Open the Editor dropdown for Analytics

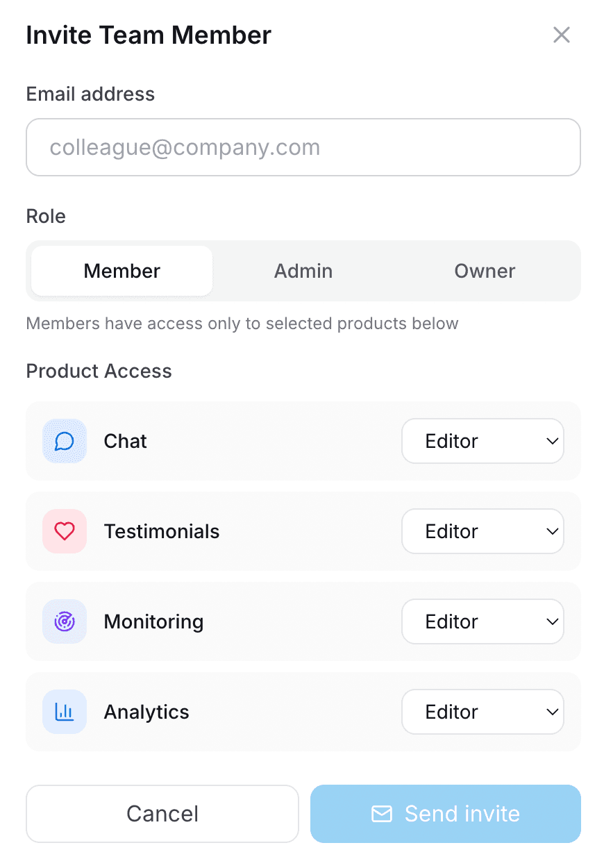(483, 712)
